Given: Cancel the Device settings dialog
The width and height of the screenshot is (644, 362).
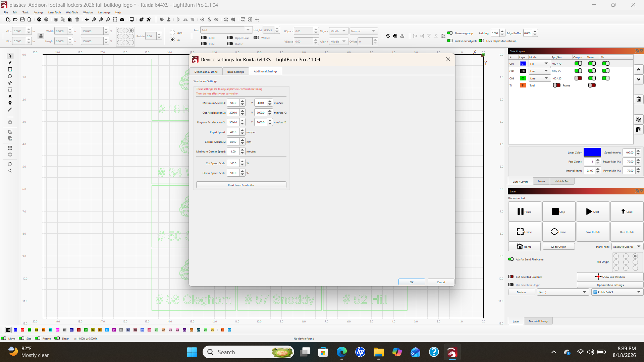Looking at the screenshot, I should tap(441, 282).
